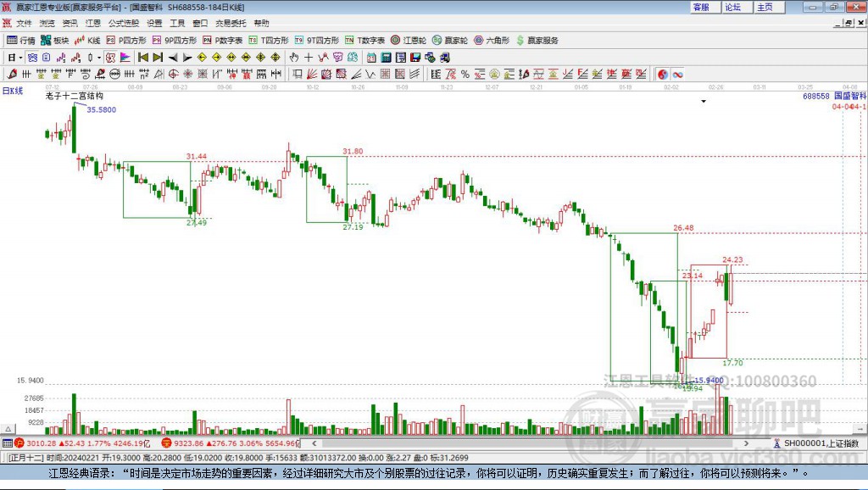Click the 沪 Shanghai index badge
This screenshot has width=868, height=490.
[20, 443]
